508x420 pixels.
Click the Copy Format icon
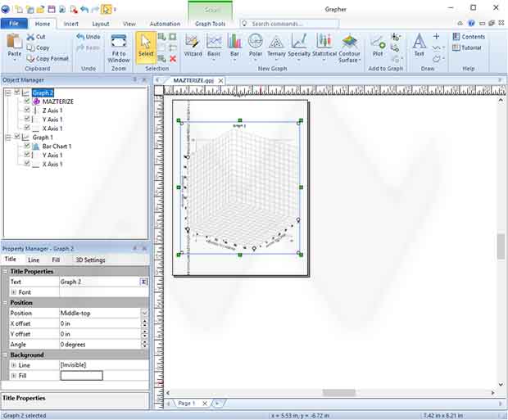click(31, 59)
